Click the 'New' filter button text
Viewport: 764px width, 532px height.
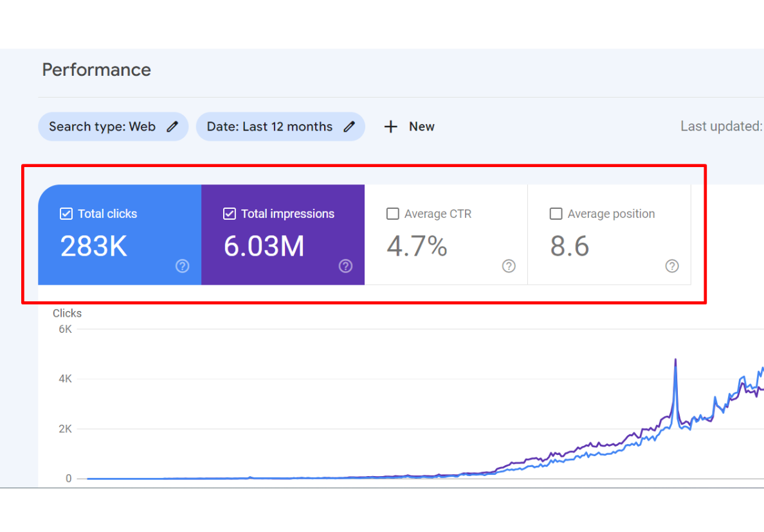pos(421,127)
